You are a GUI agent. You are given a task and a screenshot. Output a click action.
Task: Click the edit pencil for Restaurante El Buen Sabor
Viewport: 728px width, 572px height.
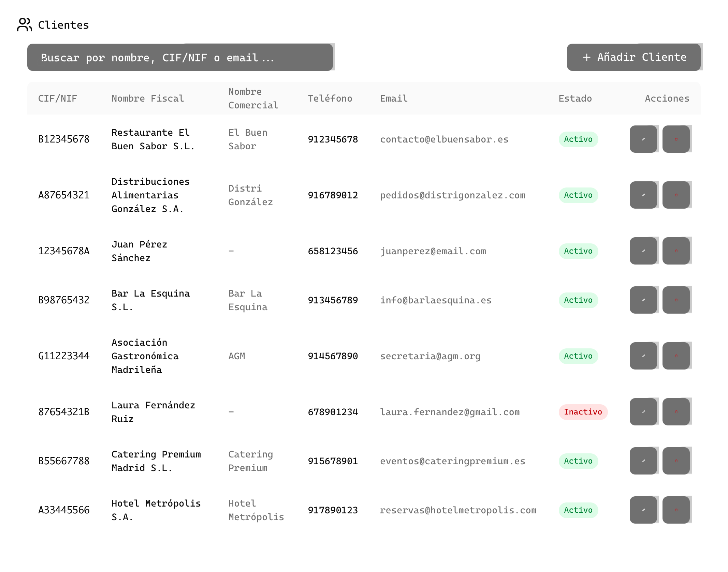click(x=643, y=139)
